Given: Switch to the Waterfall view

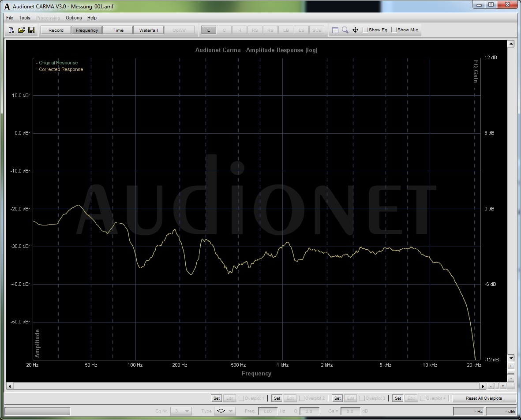Looking at the screenshot, I should (x=148, y=30).
